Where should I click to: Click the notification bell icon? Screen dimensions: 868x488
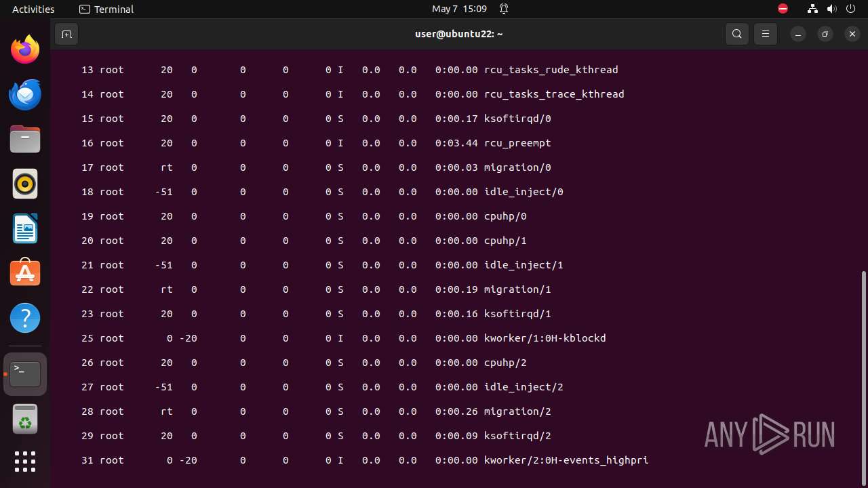504,9
